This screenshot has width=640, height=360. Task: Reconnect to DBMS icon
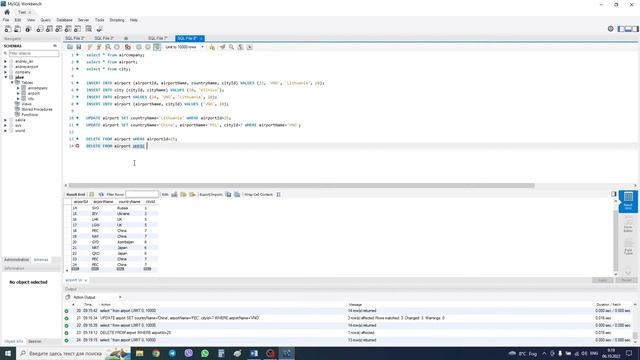pyautogui.click(x=99, y=29)
